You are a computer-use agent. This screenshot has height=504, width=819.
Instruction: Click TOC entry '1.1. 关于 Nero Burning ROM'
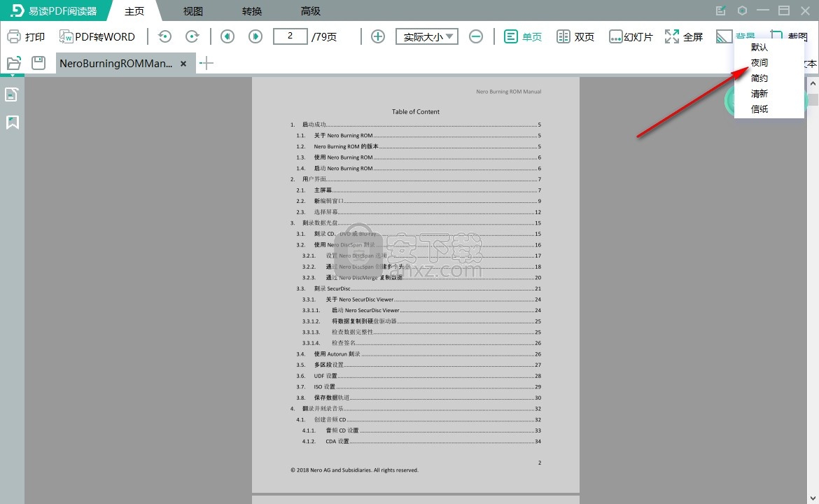419,135
